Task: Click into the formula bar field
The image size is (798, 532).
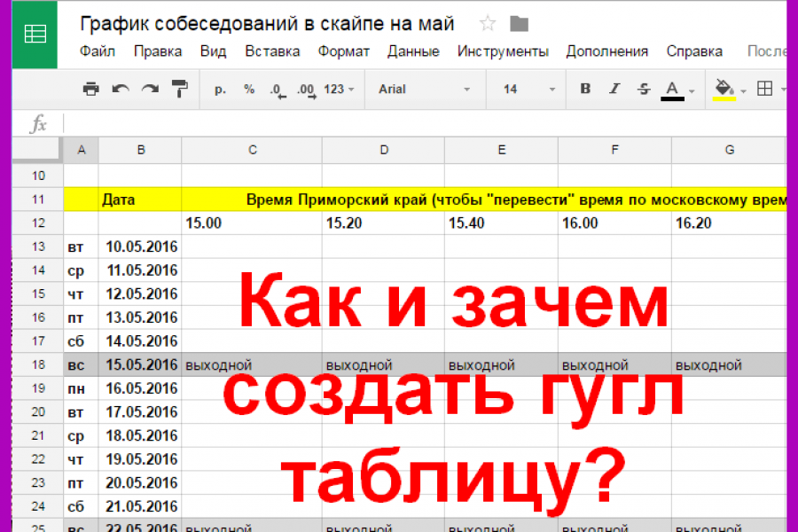Action: pos(425,124)
